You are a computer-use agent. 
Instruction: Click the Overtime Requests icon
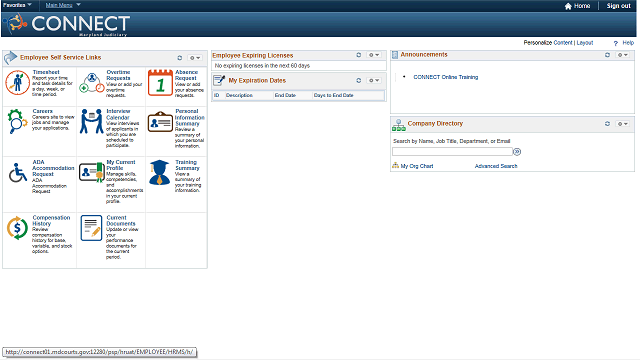91,83
